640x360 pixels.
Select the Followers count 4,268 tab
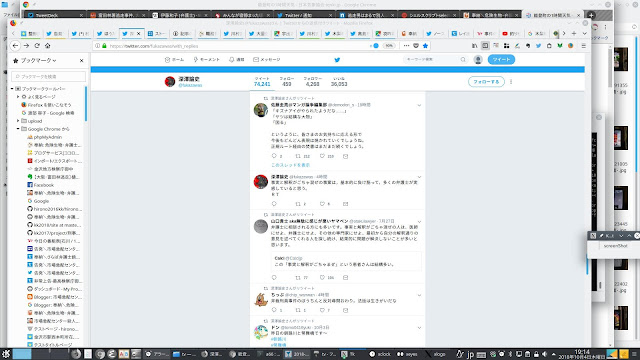pos(312,82)
